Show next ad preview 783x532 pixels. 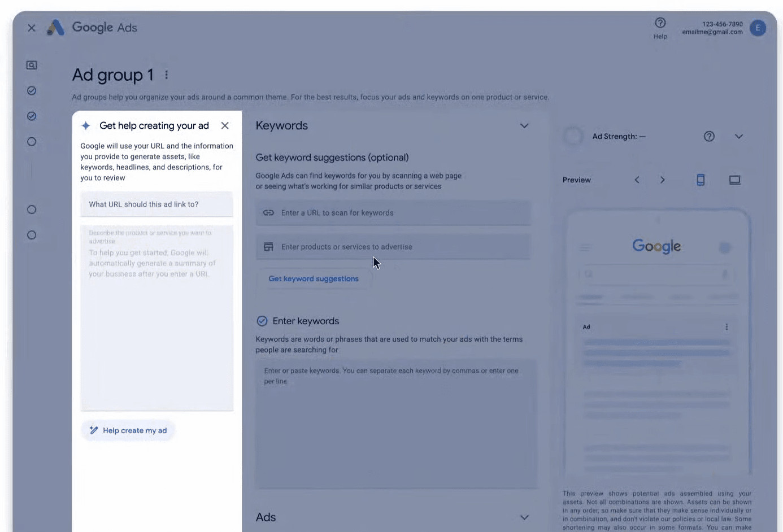(663, 180)
